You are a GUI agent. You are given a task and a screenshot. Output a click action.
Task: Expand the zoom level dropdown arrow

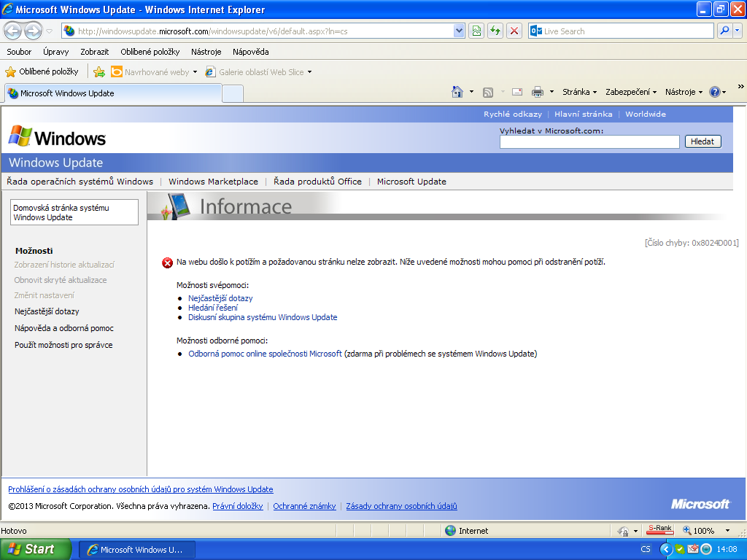pos(727,531)
